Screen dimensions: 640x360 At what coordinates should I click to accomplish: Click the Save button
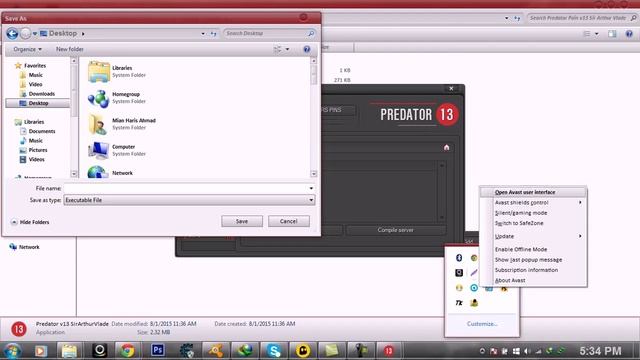[x=242, y=221]
